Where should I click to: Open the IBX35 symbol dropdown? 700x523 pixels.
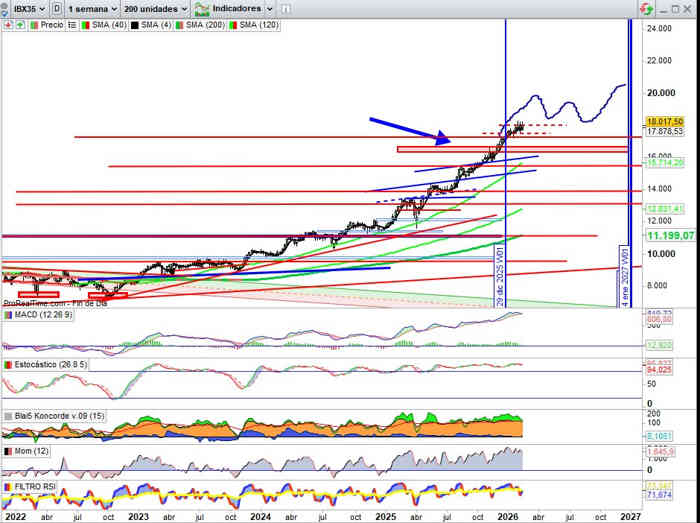tap(28, 8)
